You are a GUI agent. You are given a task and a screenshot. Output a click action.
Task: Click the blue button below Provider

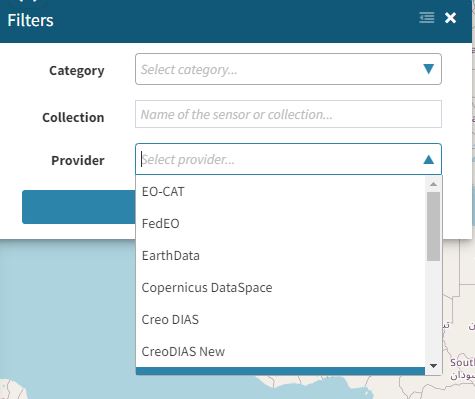[x=79, y=207]
